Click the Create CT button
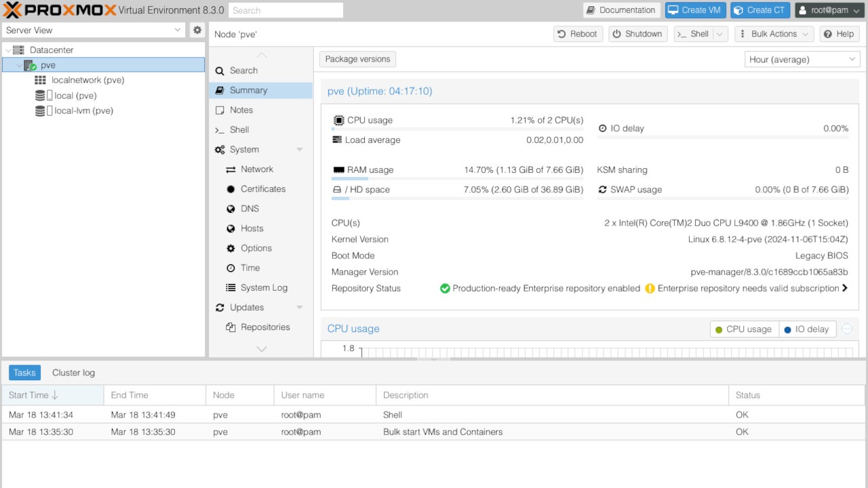 (760, 10)
